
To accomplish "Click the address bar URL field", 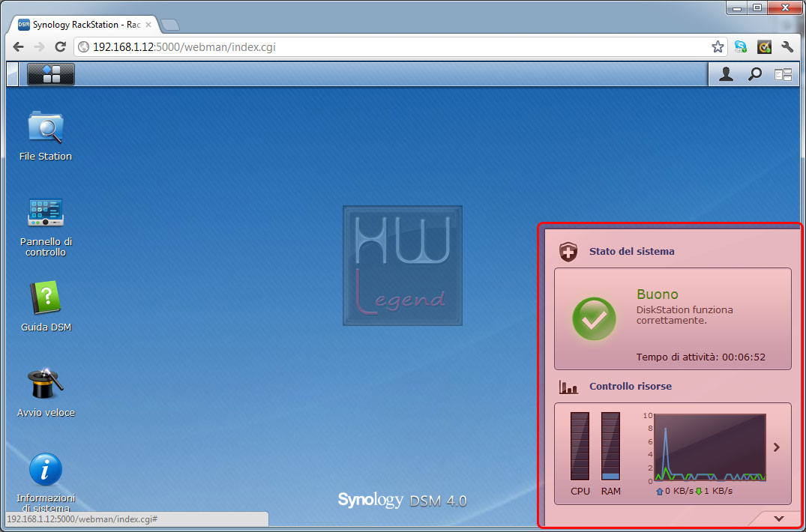I will [400, 47].
